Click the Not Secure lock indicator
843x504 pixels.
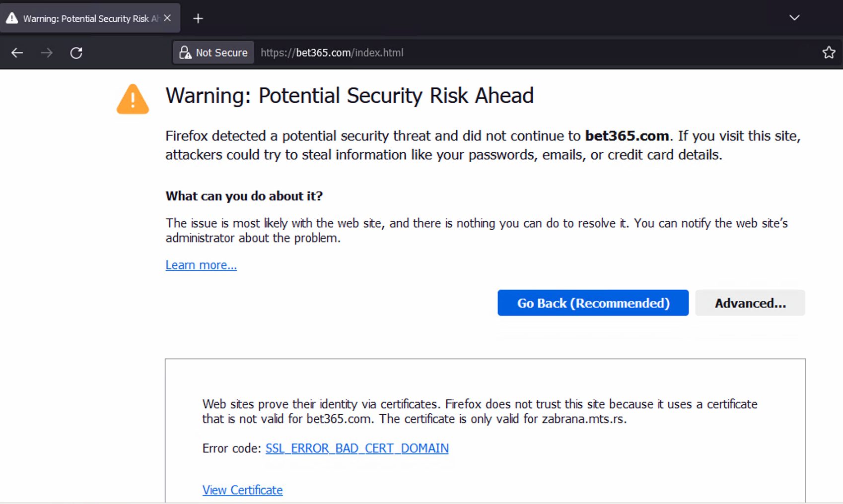[x=213, y=53]
